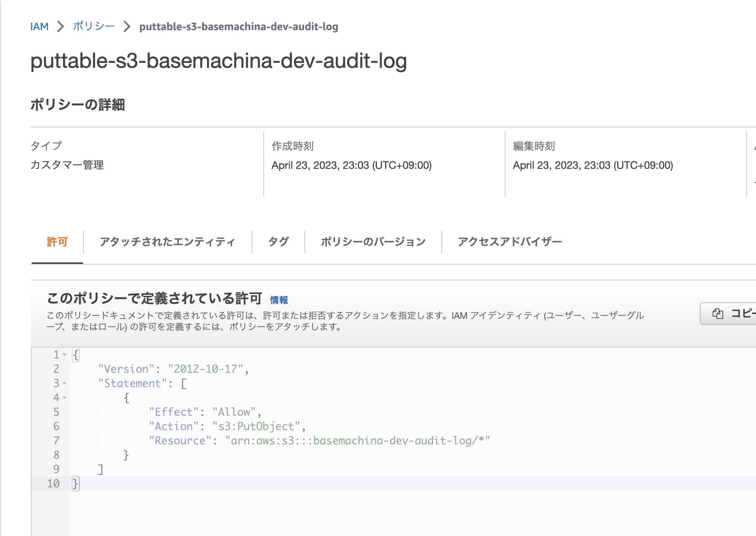
Task: Select line number 8 in the editor gutter
Action: click(x=56, y=455)
